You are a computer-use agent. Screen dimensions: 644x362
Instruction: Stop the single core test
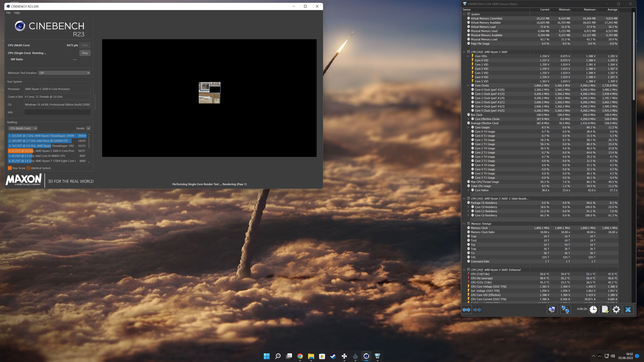click(85, 53)
